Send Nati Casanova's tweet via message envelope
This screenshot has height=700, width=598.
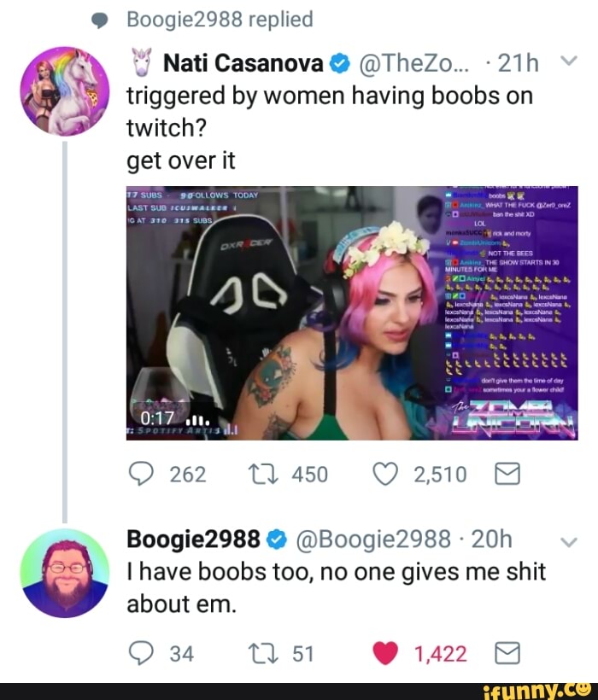(507, 474)
